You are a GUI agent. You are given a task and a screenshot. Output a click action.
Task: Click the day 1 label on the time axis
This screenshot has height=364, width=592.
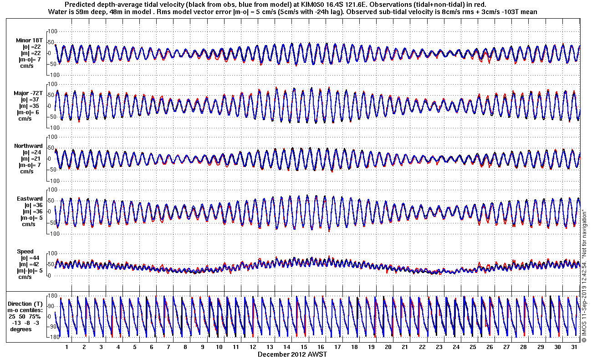point(67,347)
